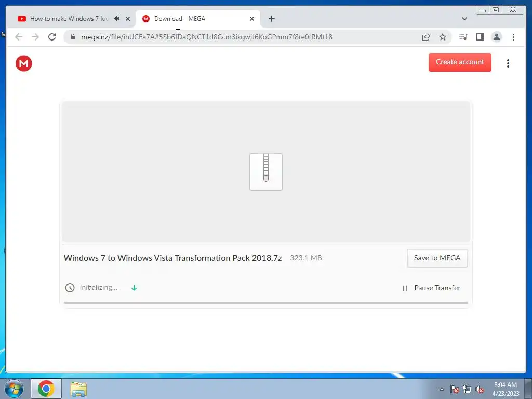Click the network tray icon
532x399 pixels.
pyautogui.click(x=467, y=389)
